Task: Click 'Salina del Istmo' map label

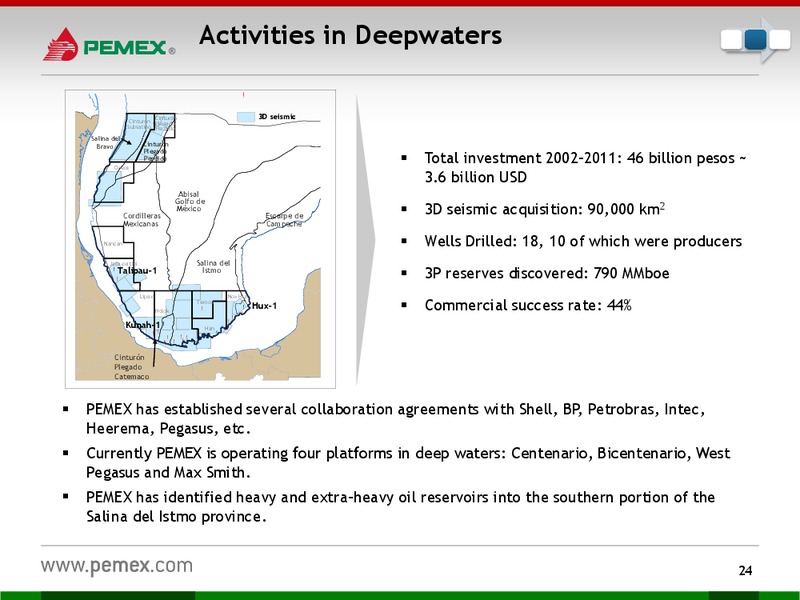Action: pyautogui.click(x=213, y=266)
